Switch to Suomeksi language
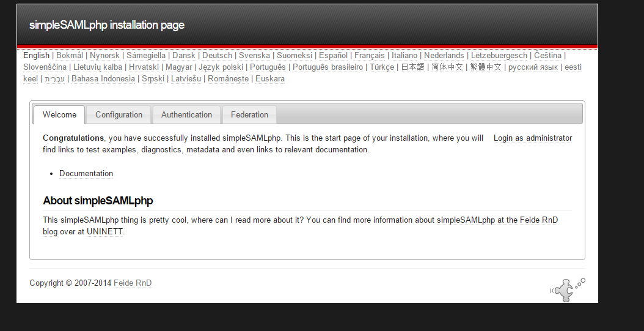 pyautogui.click(x=295, y=56)
